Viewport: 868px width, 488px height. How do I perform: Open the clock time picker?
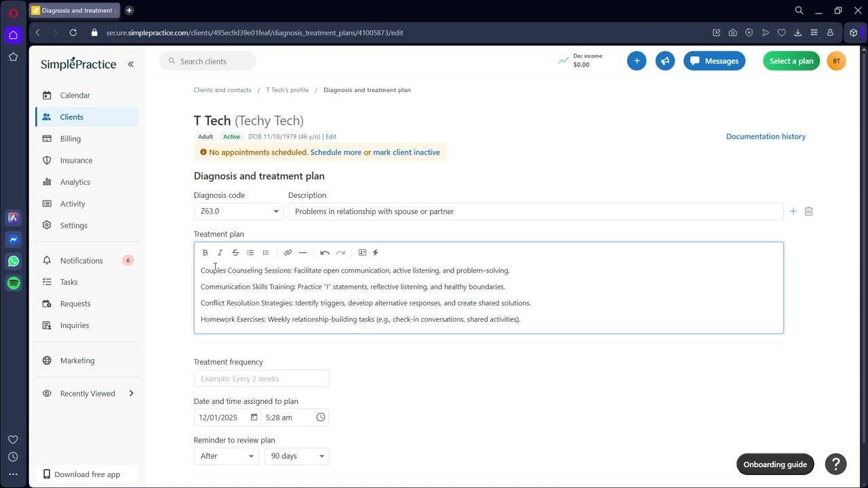[x=321, y=418]
